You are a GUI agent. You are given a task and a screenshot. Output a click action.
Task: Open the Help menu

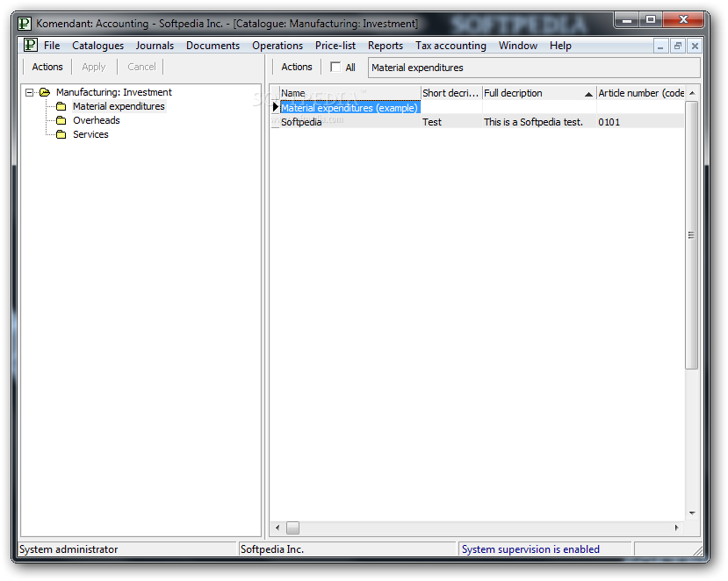(x=560, y=46)
